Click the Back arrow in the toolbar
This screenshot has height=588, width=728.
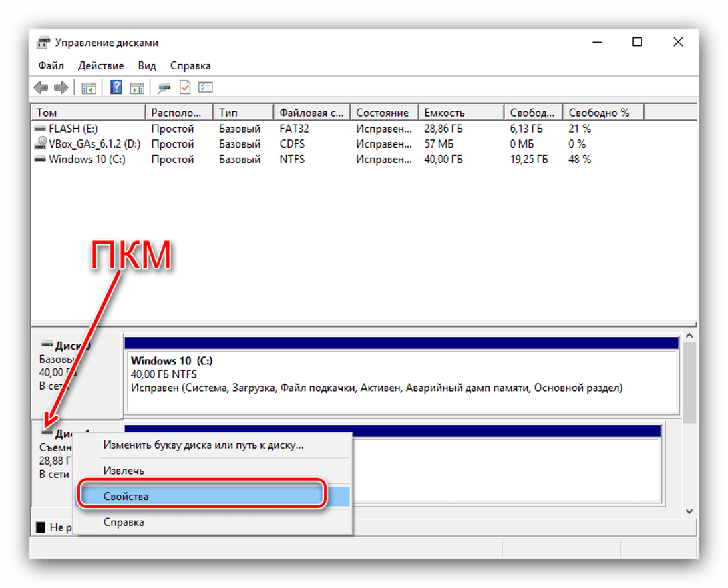pyautogui.click(x=41, y=87)
